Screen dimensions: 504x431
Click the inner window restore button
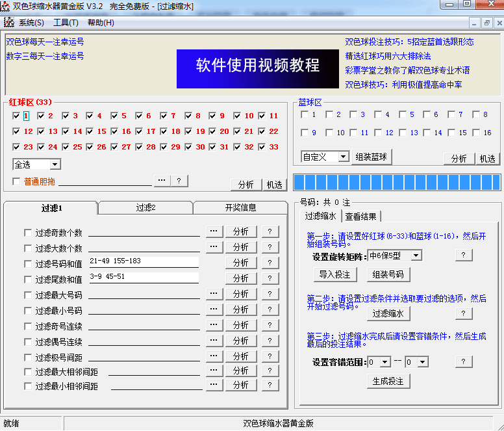486,23
